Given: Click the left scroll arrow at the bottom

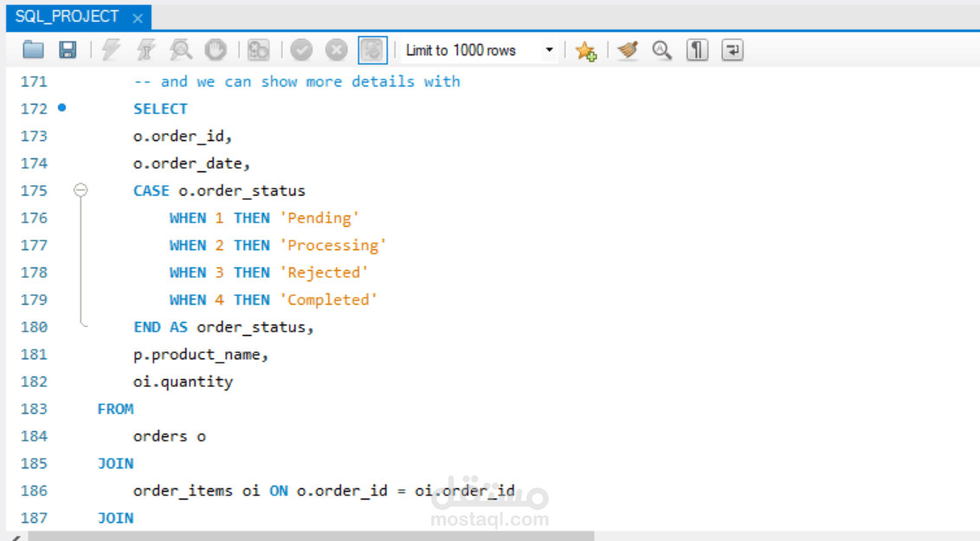Looking at the screenshot, I should tap(15, 537).
